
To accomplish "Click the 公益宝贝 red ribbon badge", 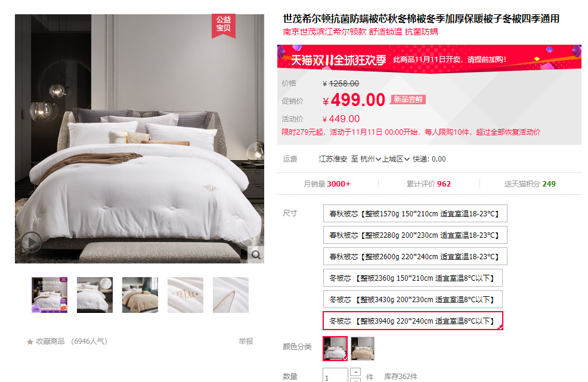I will 224,26.
